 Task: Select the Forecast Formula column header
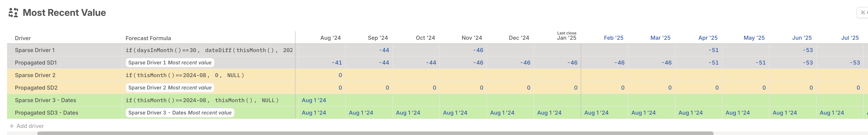coord(148,38)
